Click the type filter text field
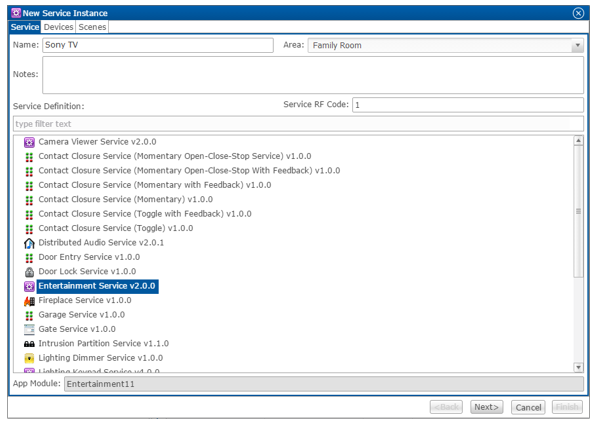This screenshot has width=596, height=426. (298, 124)
